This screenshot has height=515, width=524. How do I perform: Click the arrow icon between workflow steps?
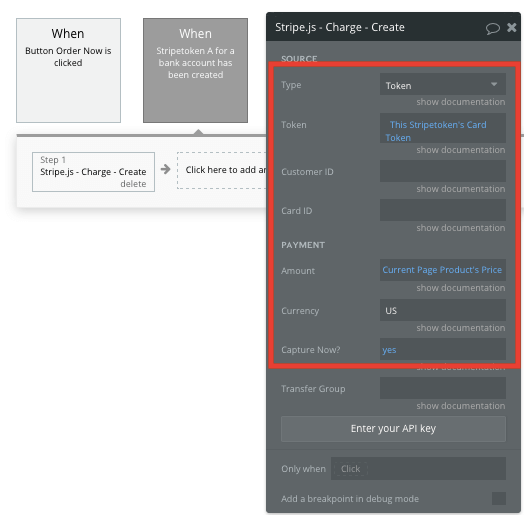[165, 169]
